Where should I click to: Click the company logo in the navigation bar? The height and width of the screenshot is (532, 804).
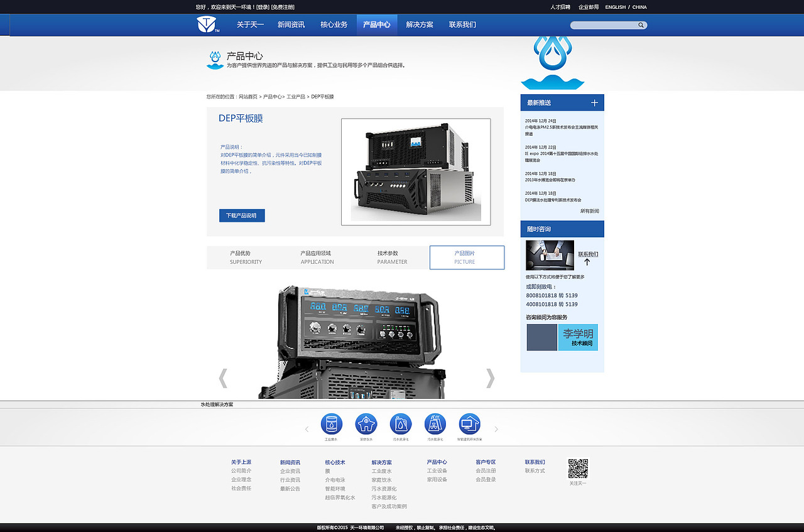click(207, 24)
